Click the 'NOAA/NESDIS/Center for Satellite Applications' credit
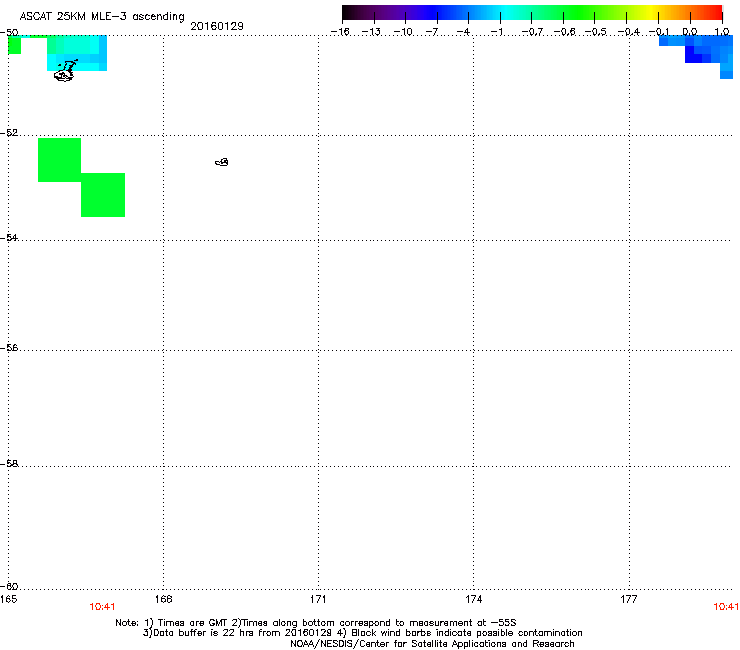This screenshot has height=650, width=740. tap(432, 644)
